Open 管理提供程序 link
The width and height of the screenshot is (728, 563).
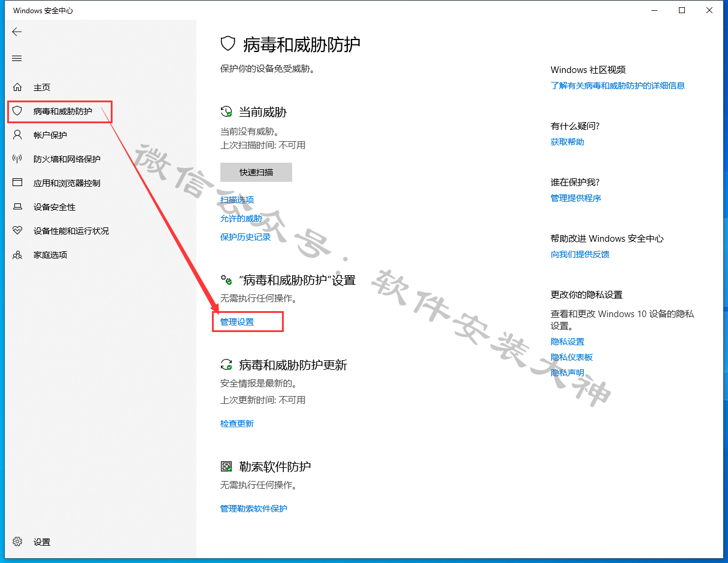pos(576,198)
